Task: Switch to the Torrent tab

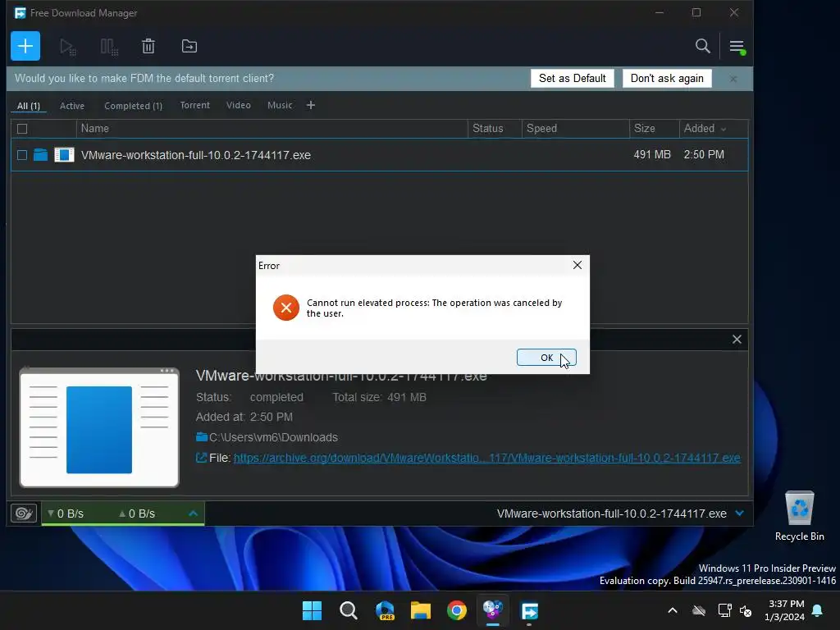Action: (x=195, y=105)
